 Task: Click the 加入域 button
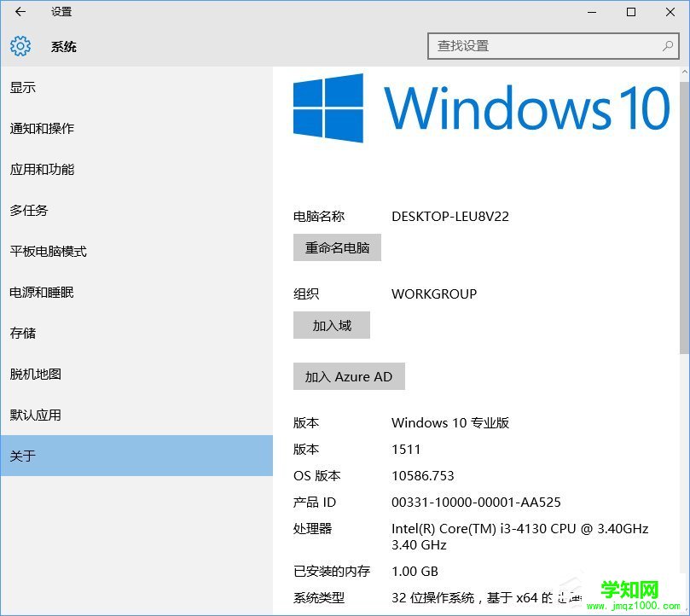tap(332, 325)
